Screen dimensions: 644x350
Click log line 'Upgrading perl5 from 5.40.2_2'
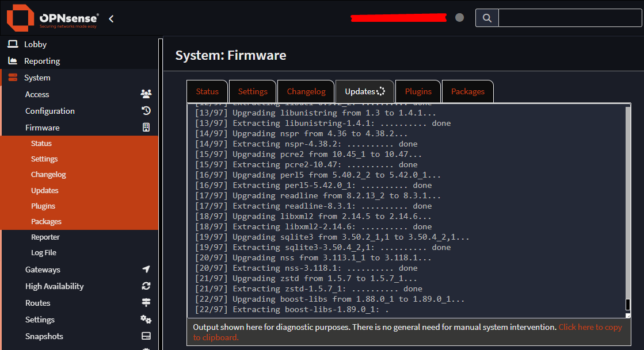click(x=318, y=175)
